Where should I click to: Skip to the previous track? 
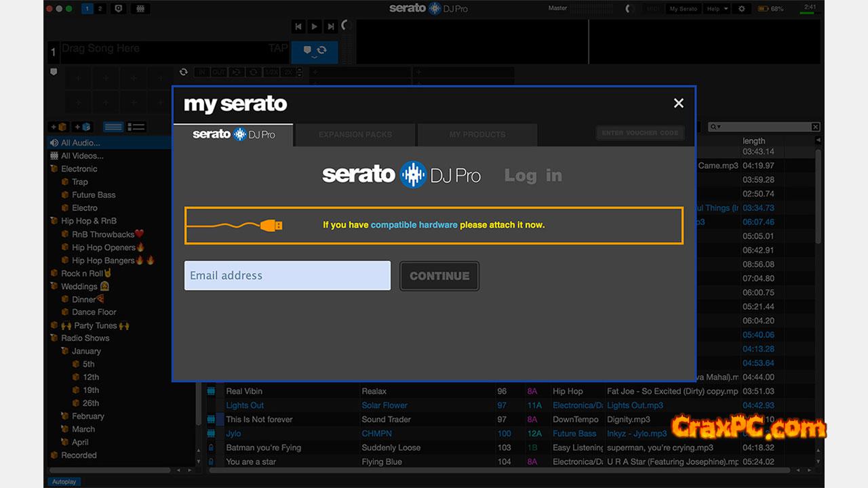(298, 26)
